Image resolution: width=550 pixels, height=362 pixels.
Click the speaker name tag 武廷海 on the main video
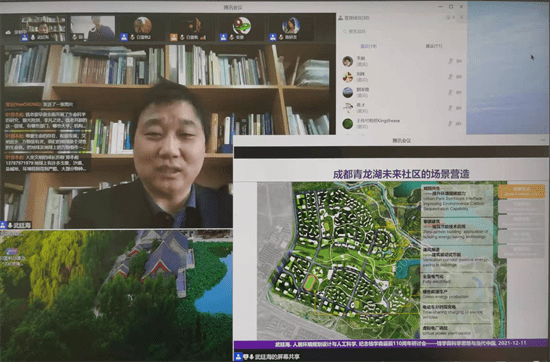22,225
